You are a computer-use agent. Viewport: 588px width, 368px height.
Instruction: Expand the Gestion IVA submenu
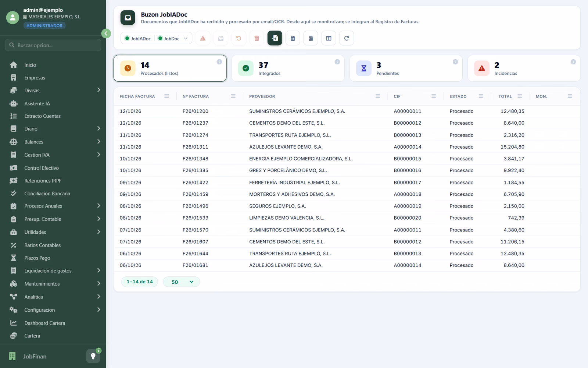tap(98, 155)
